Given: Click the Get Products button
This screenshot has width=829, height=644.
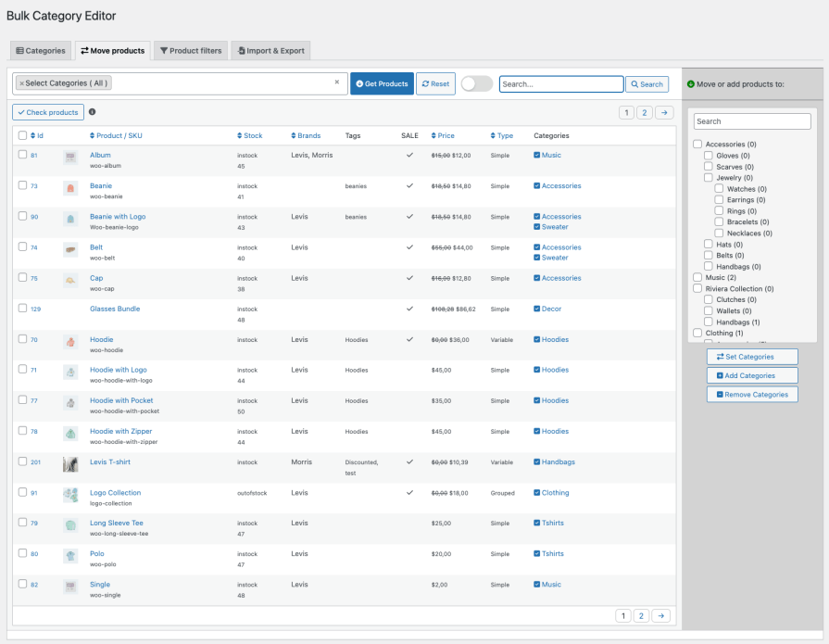Looking at the screenshot, I should point(383,83).
